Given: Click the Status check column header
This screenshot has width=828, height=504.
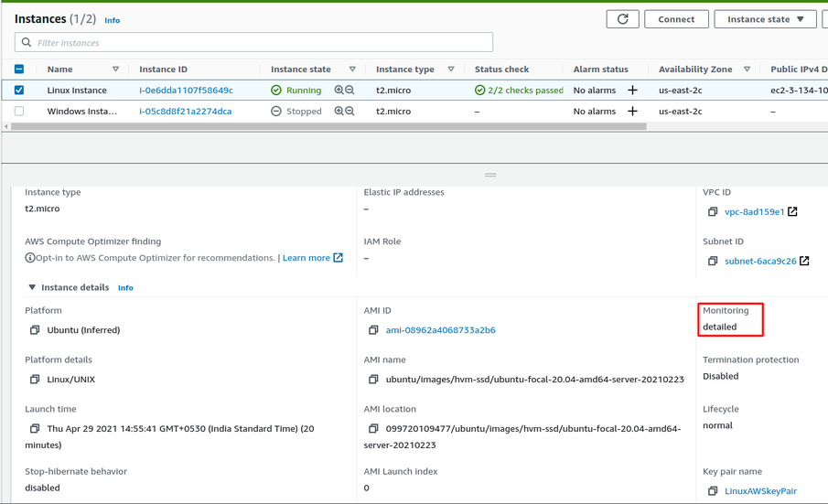Looking at the screenshot, I should (x=501, y=70).
